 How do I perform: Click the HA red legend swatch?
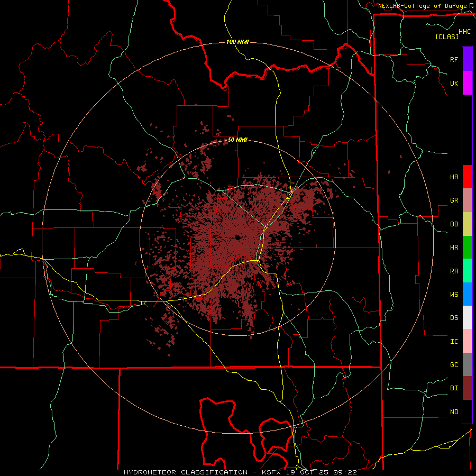[467, 177]
